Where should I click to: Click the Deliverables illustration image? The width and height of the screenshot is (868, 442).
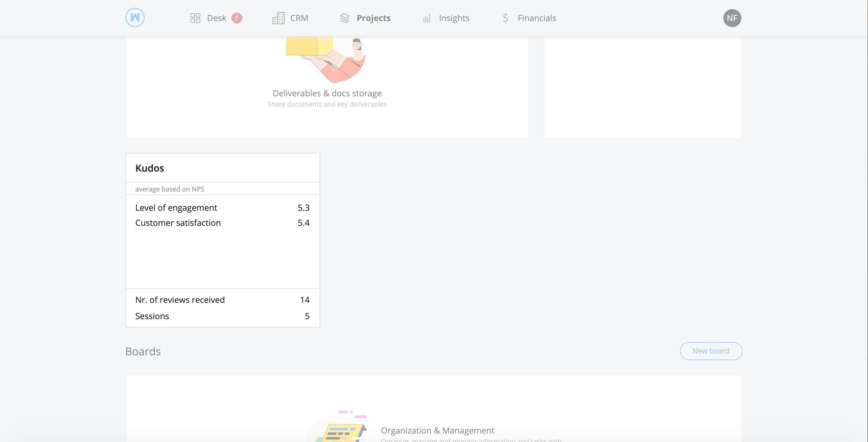(326, 60)
